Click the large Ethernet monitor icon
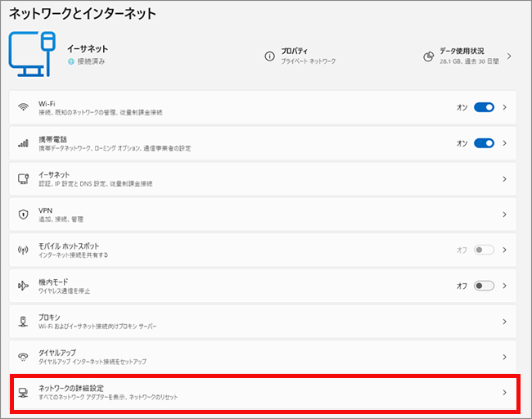 pyautogui.click(x=32, y=54)
